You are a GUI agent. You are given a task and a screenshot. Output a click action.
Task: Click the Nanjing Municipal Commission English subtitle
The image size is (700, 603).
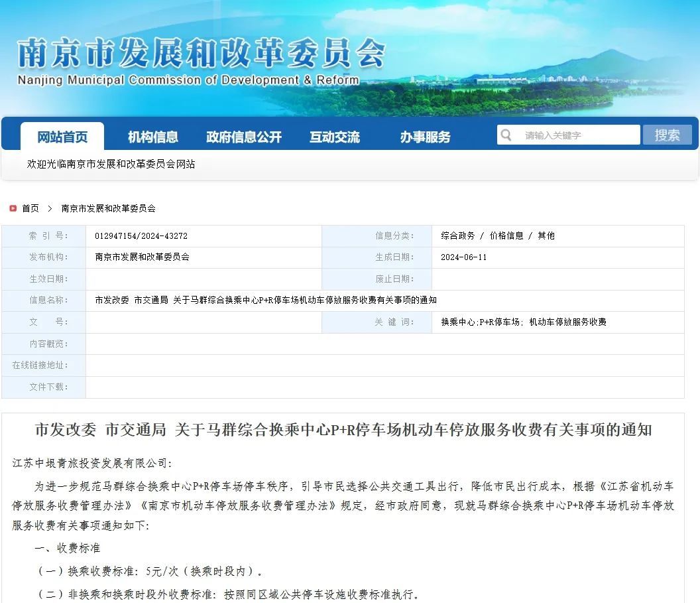[188, 80]
